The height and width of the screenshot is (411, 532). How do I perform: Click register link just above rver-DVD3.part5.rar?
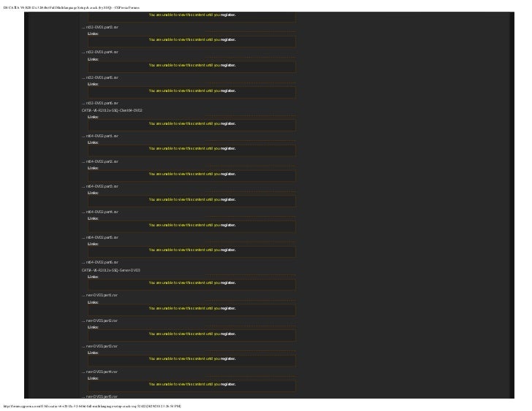pyautogui.click(x=228, y=384)
